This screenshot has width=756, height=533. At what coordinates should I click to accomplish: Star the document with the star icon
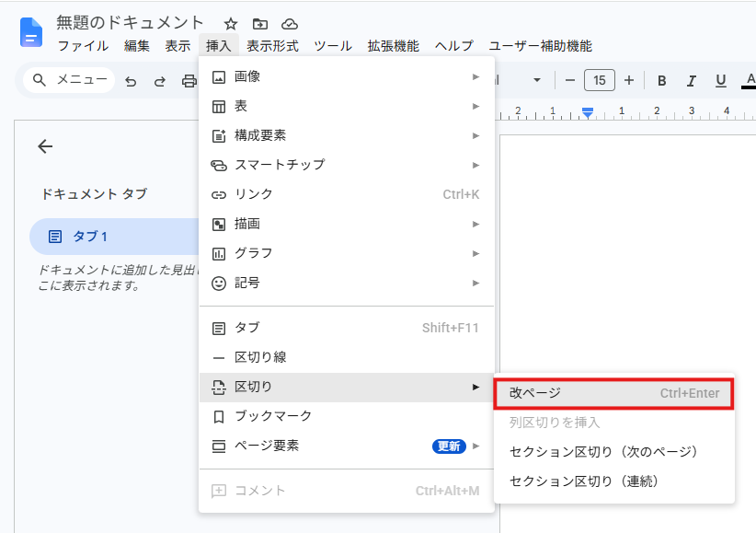tap(231, 24)
